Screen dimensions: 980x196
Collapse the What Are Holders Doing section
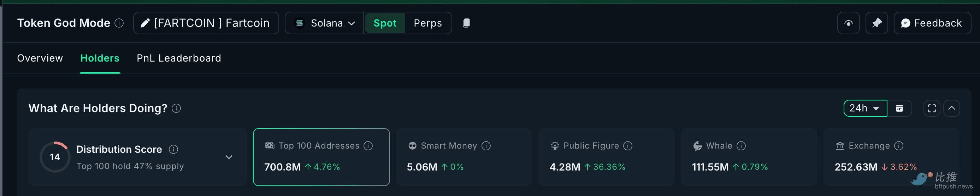click(951, 108)
